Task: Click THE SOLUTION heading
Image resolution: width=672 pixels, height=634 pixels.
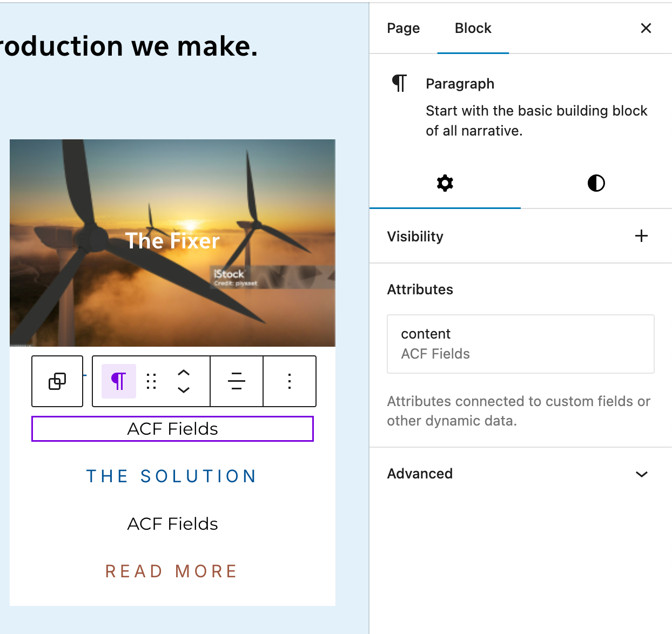Action: pos(172,476)
